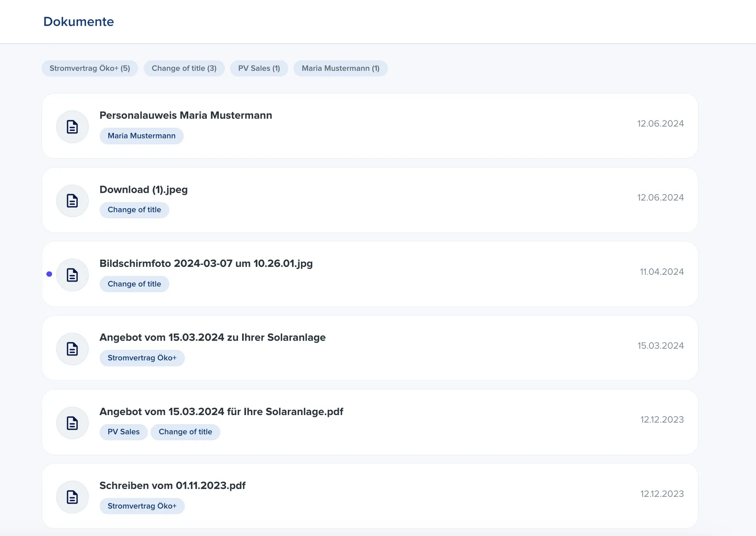Click the Dokumente page heading
Viewport: 756px width, 536px height.
(78, 22)
